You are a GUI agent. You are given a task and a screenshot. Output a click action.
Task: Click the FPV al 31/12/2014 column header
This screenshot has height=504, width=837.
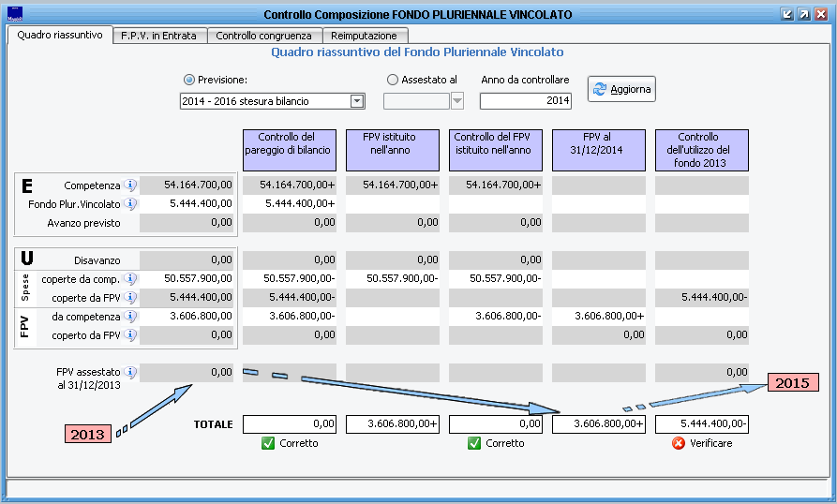point(598,150)
